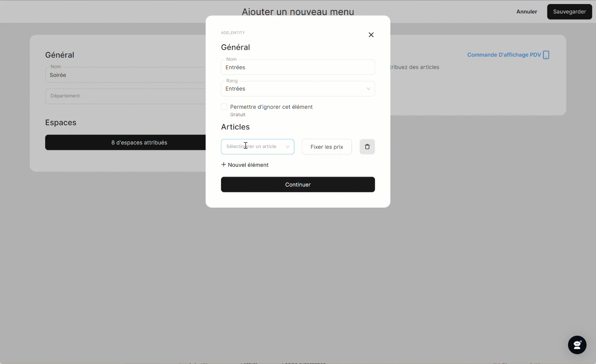The width and height of the screenshot is (596, 364).
Task: Click the arrow in the article selector
Action: pos(288,147)
